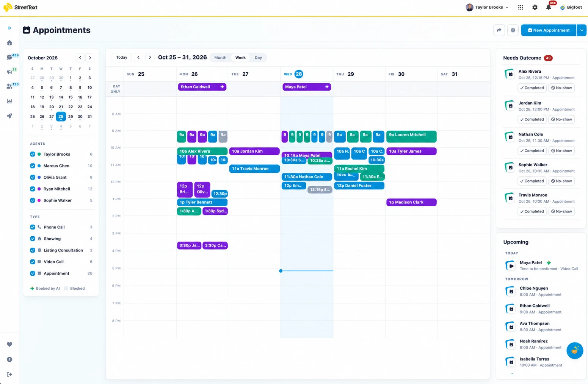Click the New Appointment button
Image resolution: width=588 pixels, height=384 pixels.
coord(549,30)
